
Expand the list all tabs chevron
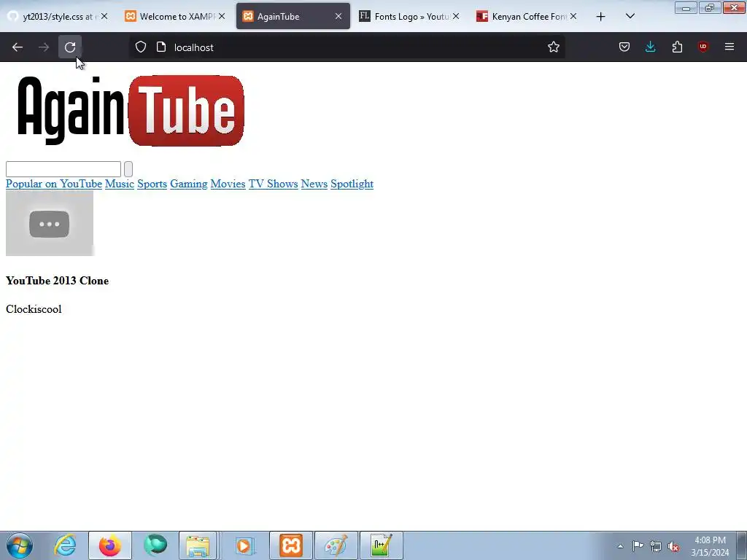[x=630, y=17]
